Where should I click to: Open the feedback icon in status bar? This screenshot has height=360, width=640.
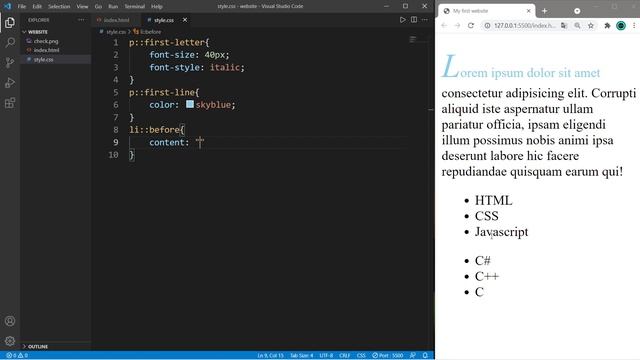click(413, 356)
